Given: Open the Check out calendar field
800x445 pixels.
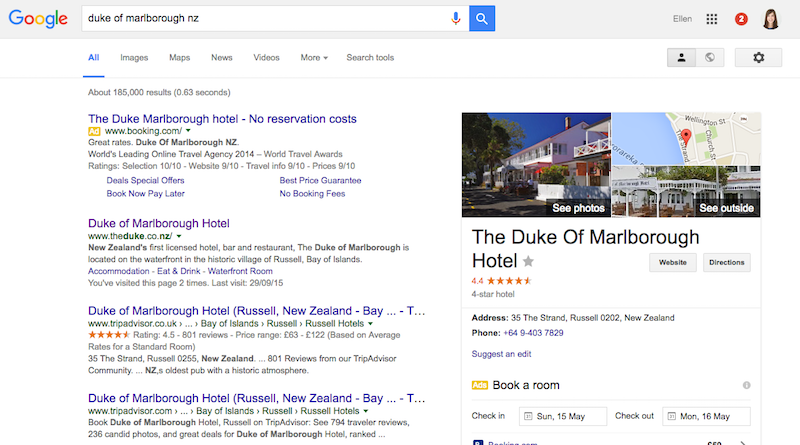Looking at the screenshot, I should tap(706, 416).
